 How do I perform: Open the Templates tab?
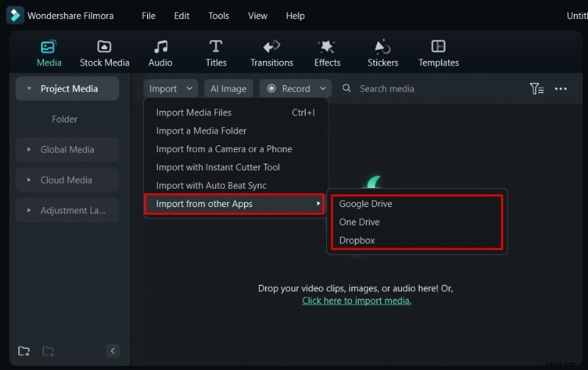[x=439, y=47]
